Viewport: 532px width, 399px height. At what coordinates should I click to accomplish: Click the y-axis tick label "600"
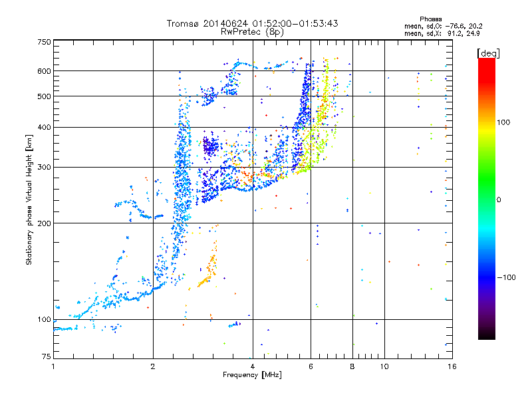point(44,71)
